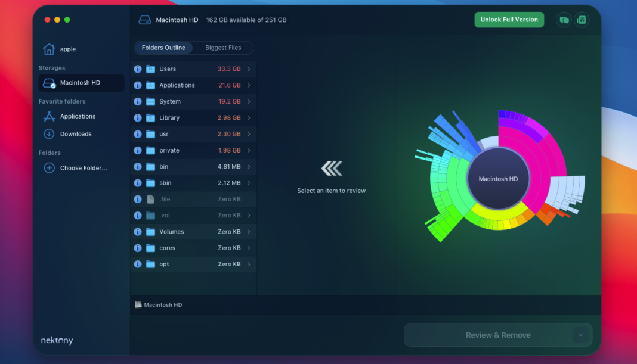
Task: Select the Folders Outline tab
Action: (x=163, y=48)
